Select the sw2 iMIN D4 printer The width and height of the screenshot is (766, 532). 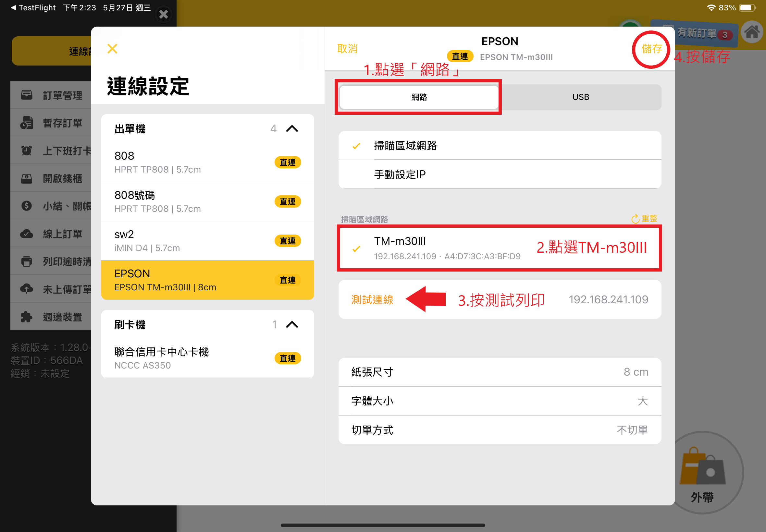[x=207, y=241]
